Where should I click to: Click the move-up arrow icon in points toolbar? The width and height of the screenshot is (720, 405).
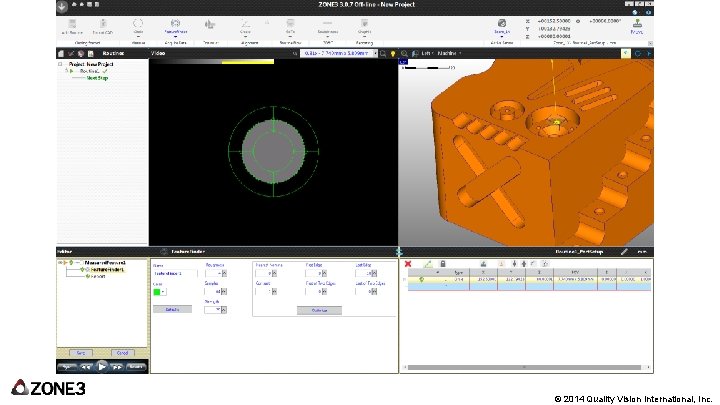(x=523, y=264)
